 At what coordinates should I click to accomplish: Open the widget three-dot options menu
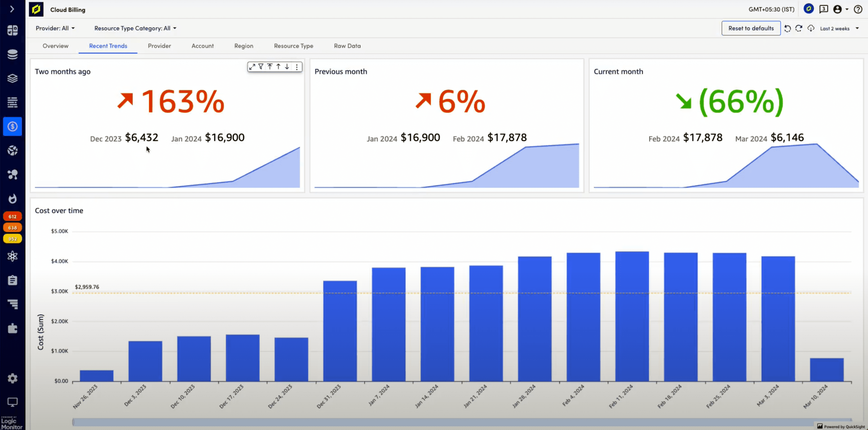[297, 67]
